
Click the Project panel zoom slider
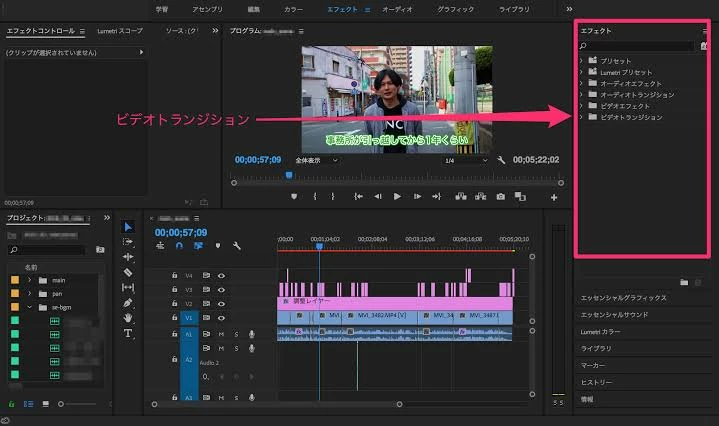click(x=78, y=404)
